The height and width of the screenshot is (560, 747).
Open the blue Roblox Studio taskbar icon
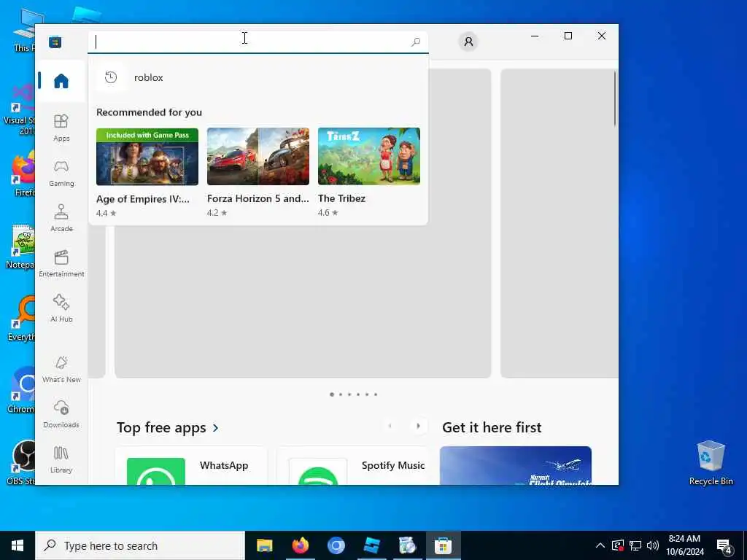click(371, 545)
